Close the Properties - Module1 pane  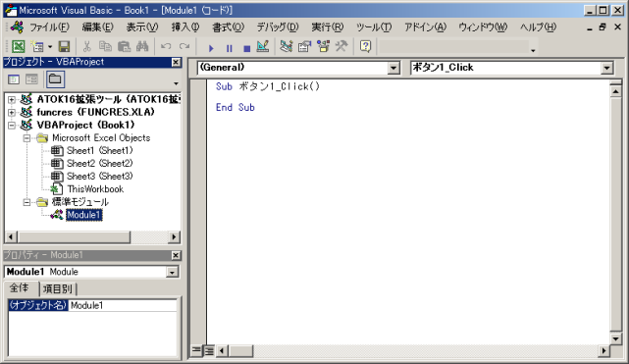[176, 255]
